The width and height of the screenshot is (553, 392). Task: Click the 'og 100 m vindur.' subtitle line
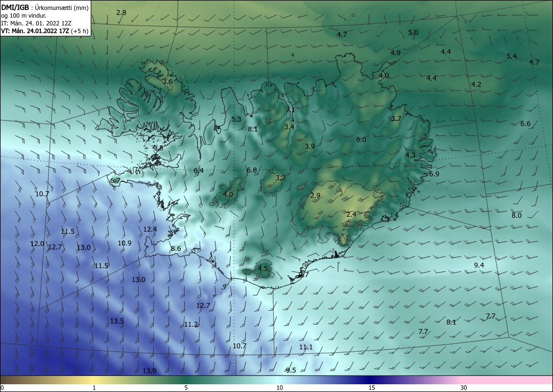click(24, 15)
